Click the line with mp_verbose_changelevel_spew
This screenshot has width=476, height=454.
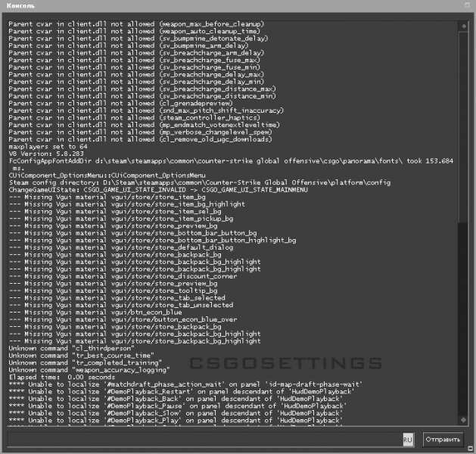[140, 132]
